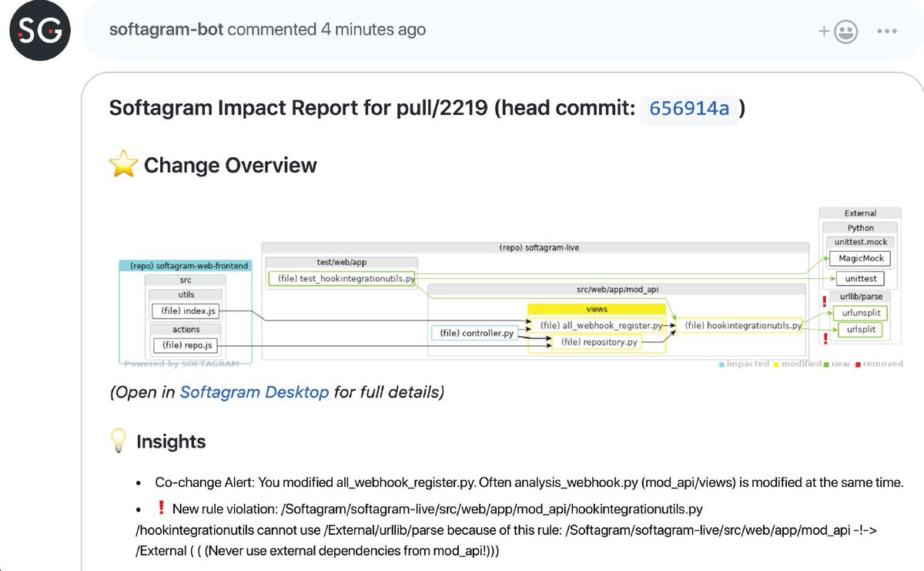Screen dimensions: 924x571
Task: Open head commit 656914a
Action: tap(689, 108)
